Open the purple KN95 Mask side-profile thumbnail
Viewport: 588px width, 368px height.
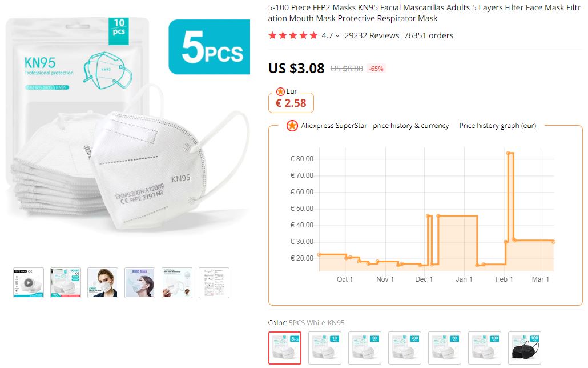click(140, 282)
